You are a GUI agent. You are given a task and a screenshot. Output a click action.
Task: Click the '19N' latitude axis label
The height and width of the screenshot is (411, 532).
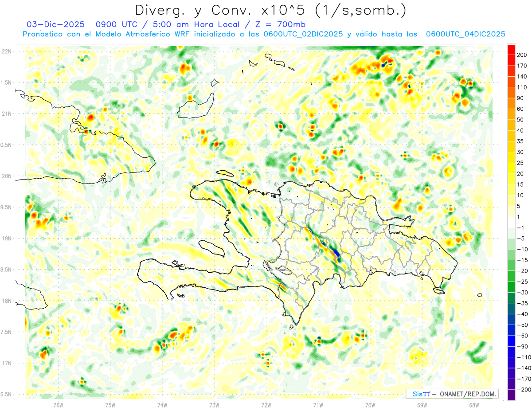(6, 238)
